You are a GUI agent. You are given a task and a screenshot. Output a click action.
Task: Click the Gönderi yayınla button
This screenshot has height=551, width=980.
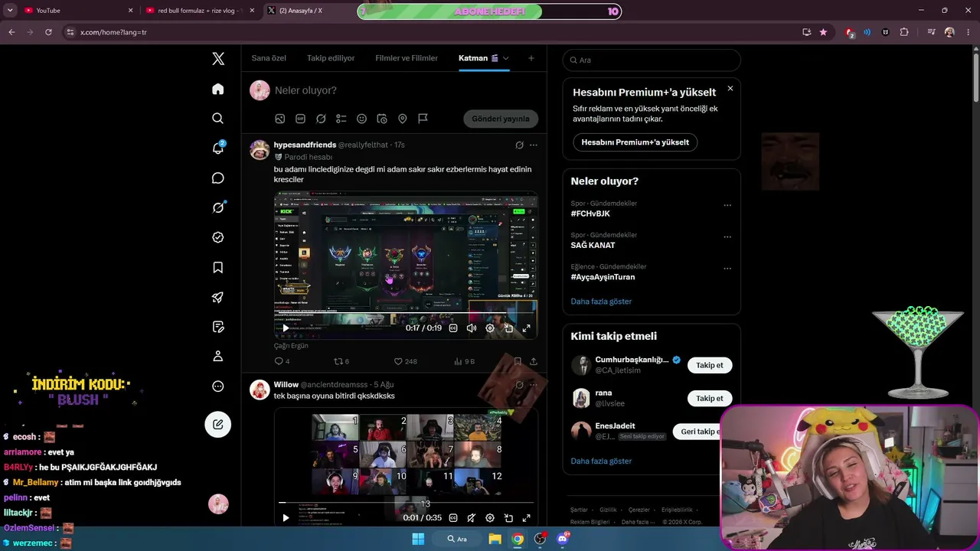pyautogui.click(x=501, y=119)
